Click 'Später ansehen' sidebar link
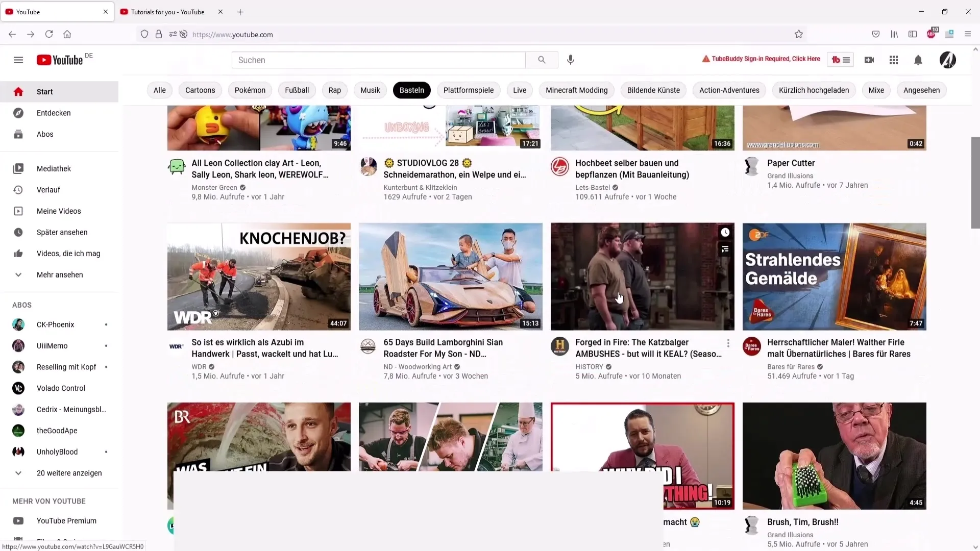 [62, 232]
